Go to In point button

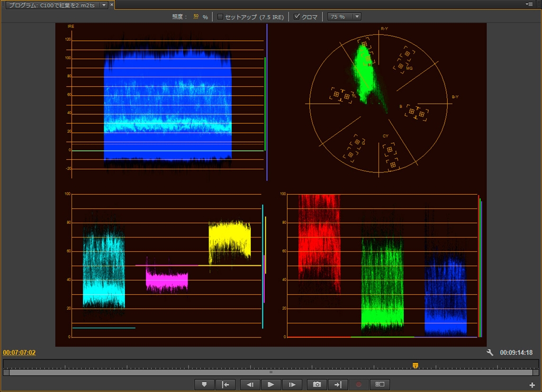click(x=225, y=385)
